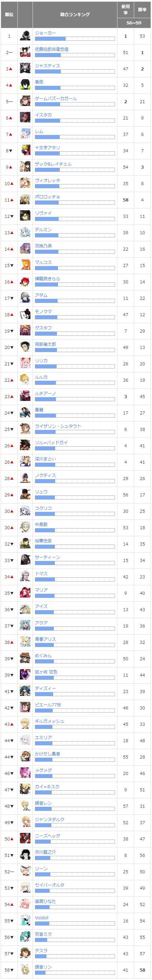
Task: Click the rating bar under イスタカ
Action: point(75,121)
